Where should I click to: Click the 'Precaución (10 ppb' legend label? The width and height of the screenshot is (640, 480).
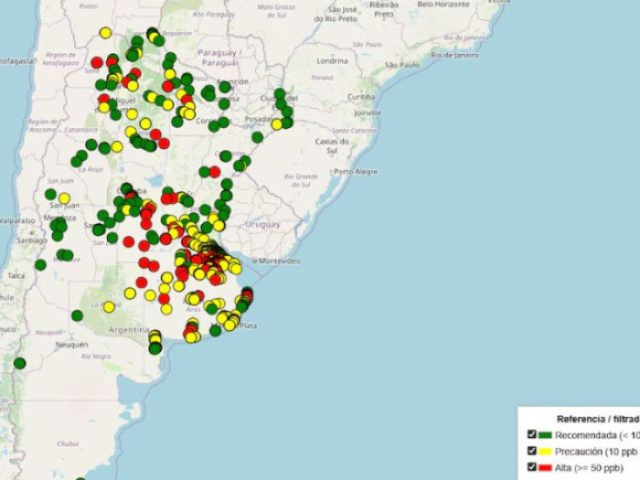coord(596,452)
